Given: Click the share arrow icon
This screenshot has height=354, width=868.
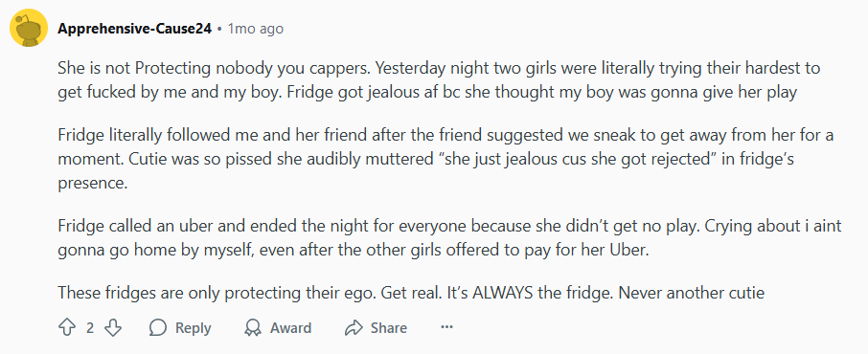Looking at the screenshot, I should (x=354, y=328).
